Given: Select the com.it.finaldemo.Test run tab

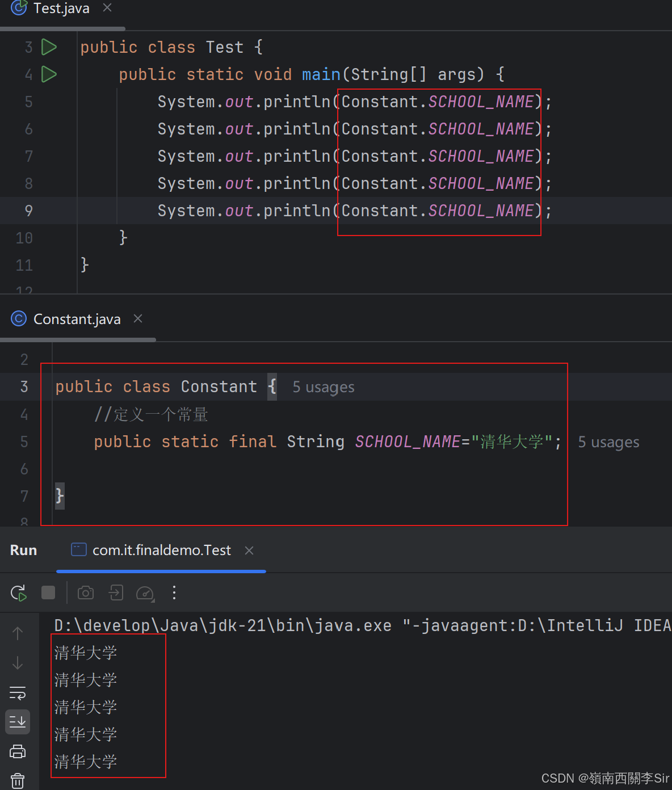Looking at the screenshot, I should point(161,550).
